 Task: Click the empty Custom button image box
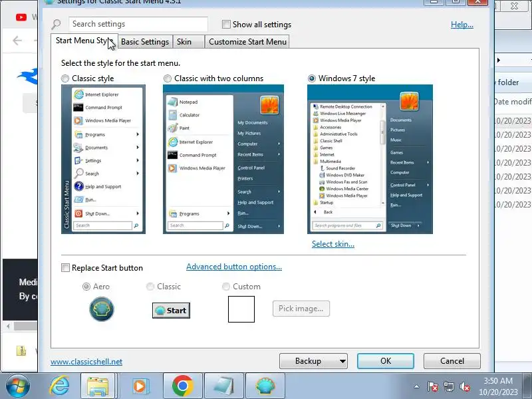241,309
